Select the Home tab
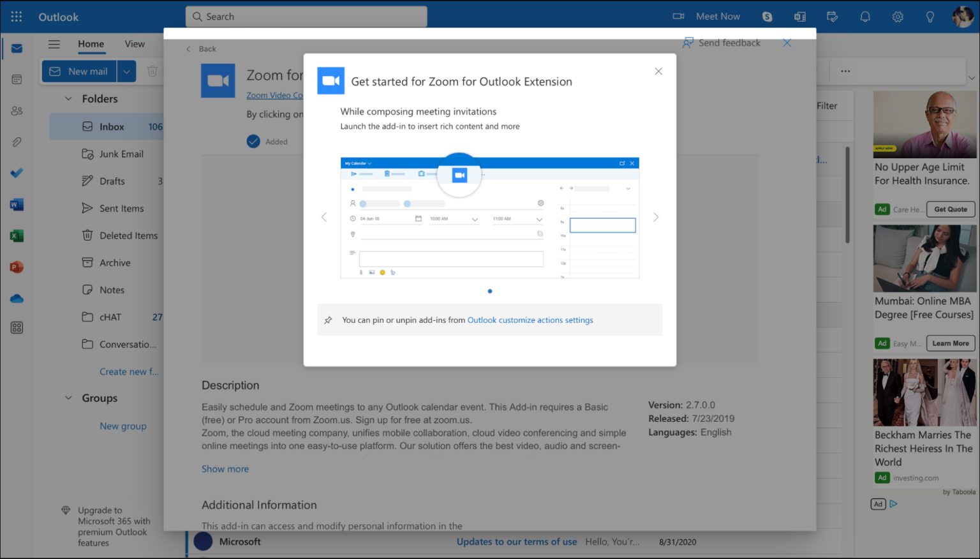Screen dimensions: 980x559 91,44
